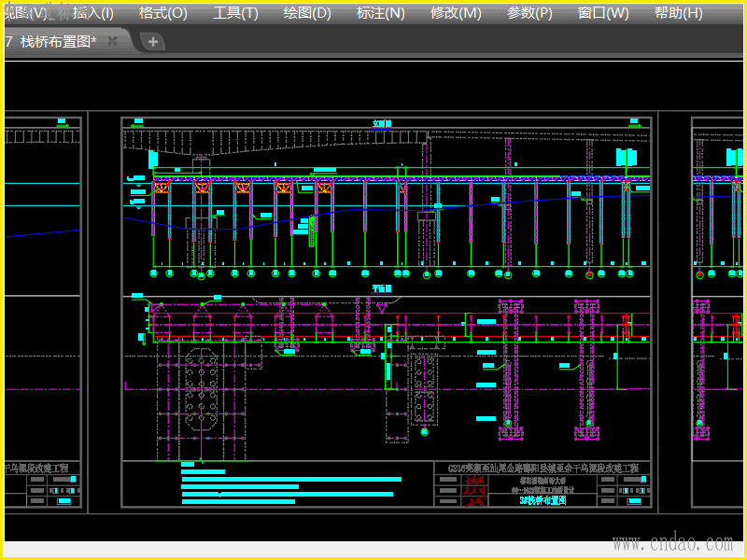
Task: Open the 工具(T) menu
Action: [x=235, y=13]
